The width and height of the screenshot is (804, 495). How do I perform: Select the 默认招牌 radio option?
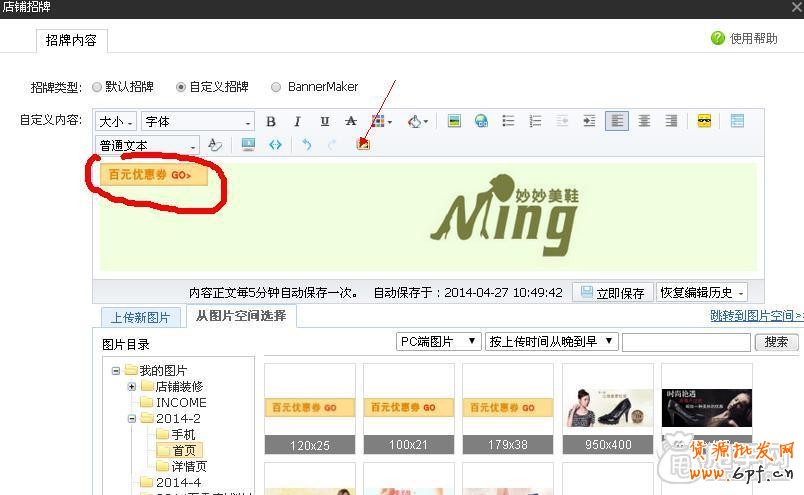[x=97, y=87]
